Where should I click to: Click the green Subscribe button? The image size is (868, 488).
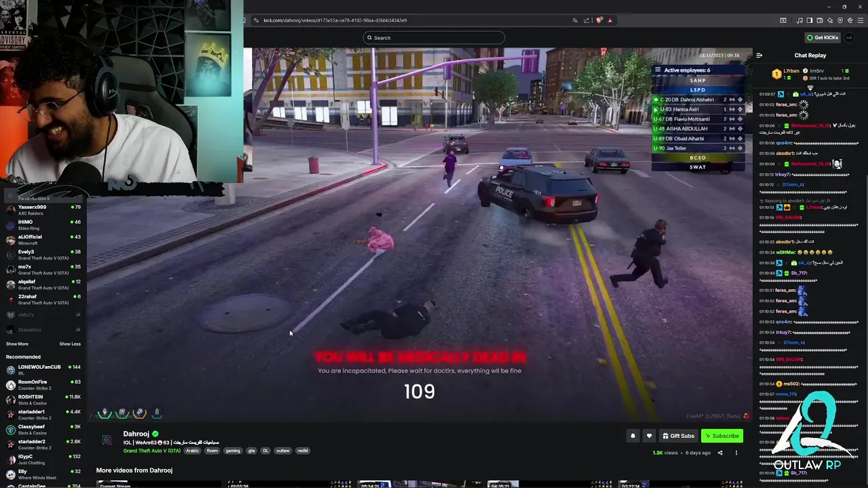point(722,436)
